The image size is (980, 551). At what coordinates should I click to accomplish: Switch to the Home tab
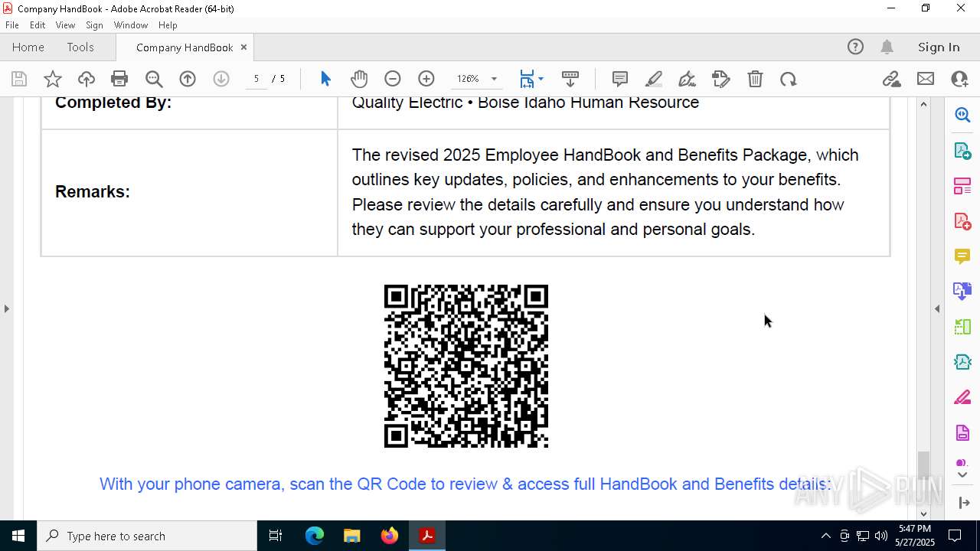point(28,47)
